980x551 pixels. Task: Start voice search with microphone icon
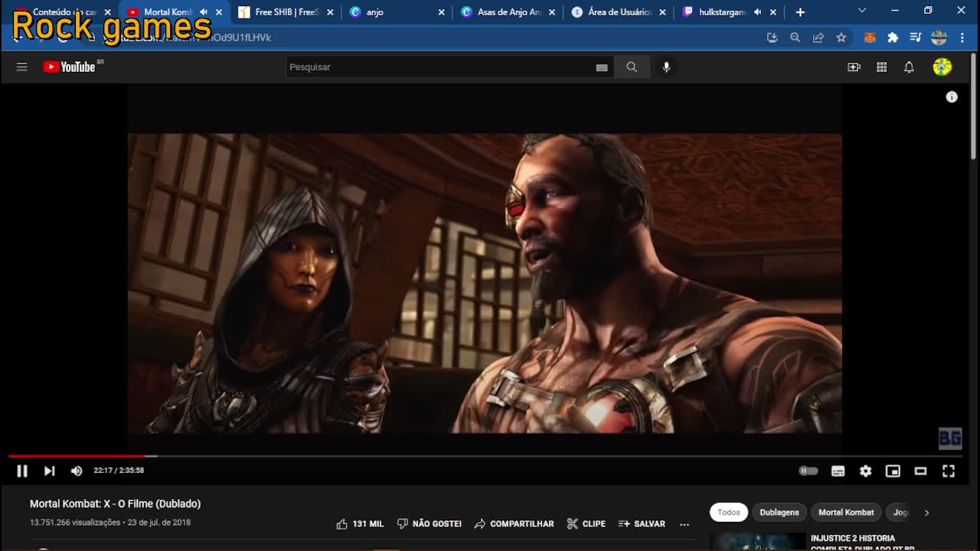coord(666,67)
